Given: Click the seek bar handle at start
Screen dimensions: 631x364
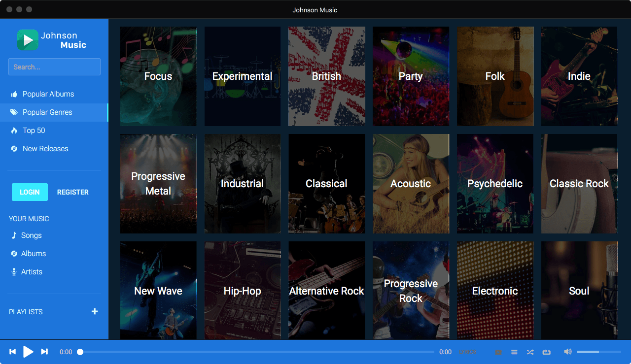Looking at the screenshot, I should tap(80, 352).
